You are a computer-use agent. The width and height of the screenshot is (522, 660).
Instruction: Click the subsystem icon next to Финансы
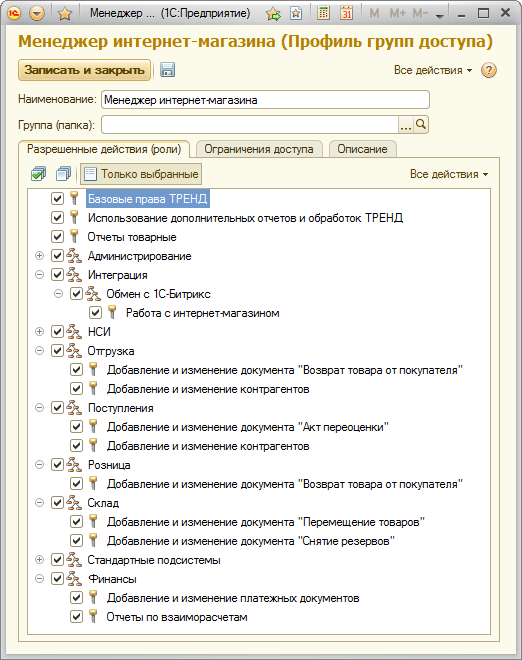click(74, 578)
